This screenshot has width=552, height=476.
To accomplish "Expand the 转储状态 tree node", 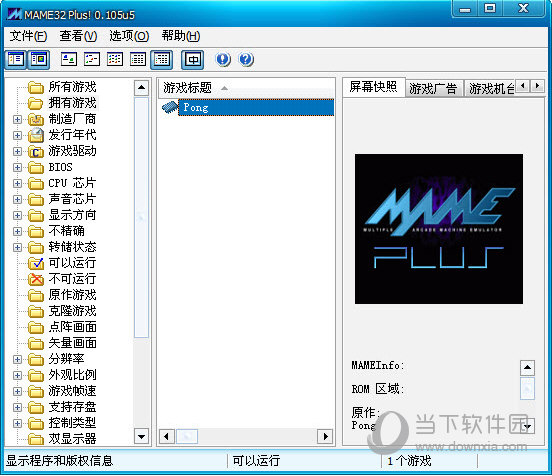I will (x=17, y=247).
